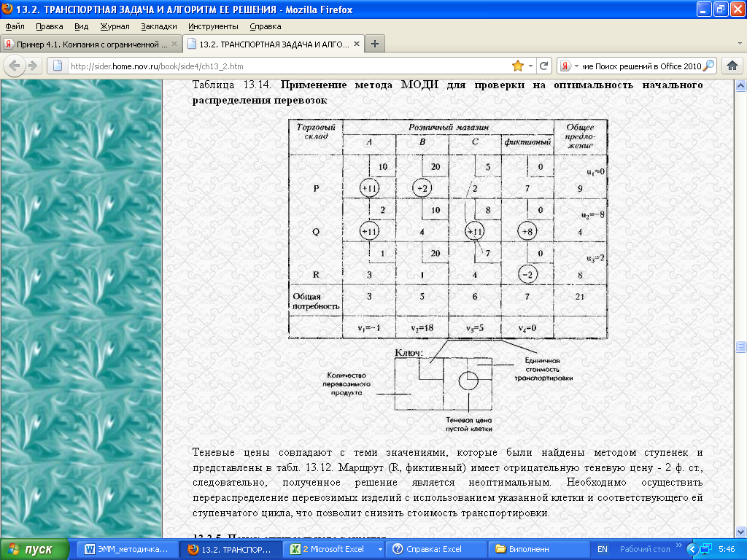
Task: Open the Инструменты menu
Action: [213, 27]
